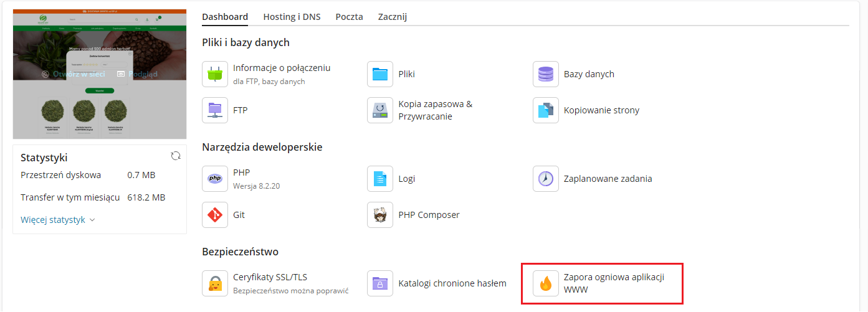Switch to the Poczta tab
The width and height of the screenshot is (868, 312).
pyautogui.click(x=349, y=17)
